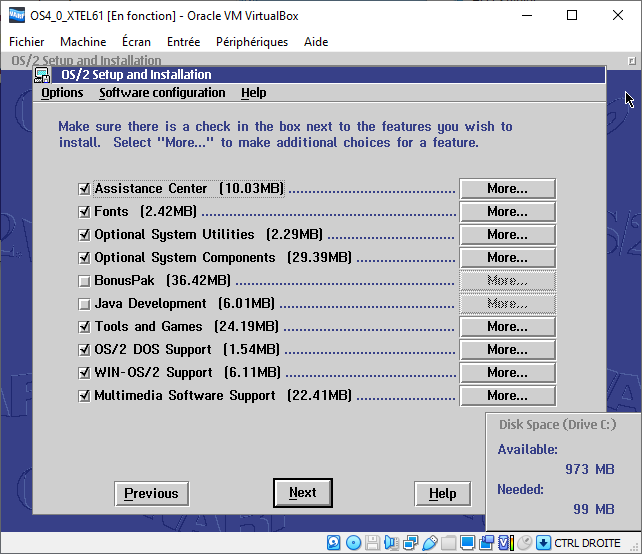The height and width of the screenshot is (554, 642).
Task: Click the optical disc status icon
Action: coord(354,543)
